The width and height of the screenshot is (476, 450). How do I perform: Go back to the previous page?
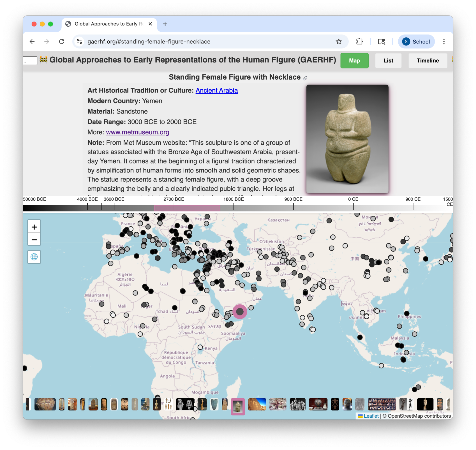pos(32,41)
